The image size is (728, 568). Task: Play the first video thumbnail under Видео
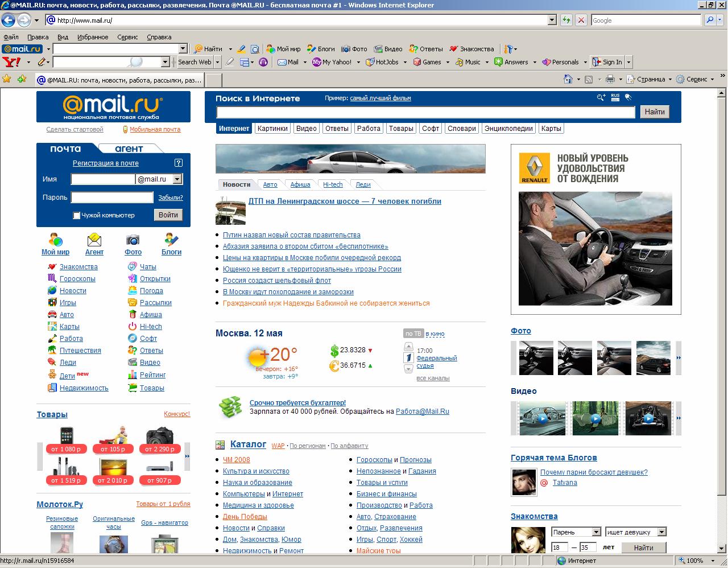pyautogui.click(x=543, y=418)
